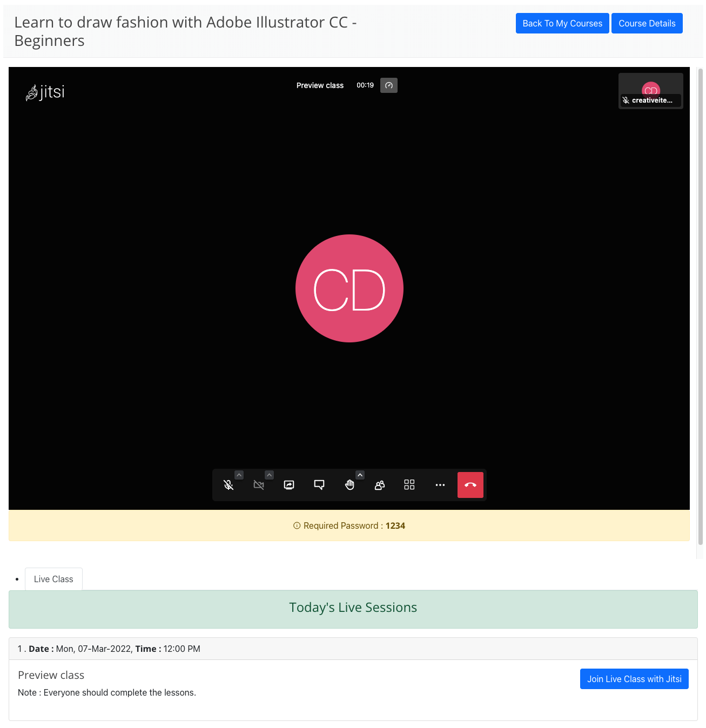The image size is (706, 728).
Task: Click the course title heading
Action: click(185, 31)
